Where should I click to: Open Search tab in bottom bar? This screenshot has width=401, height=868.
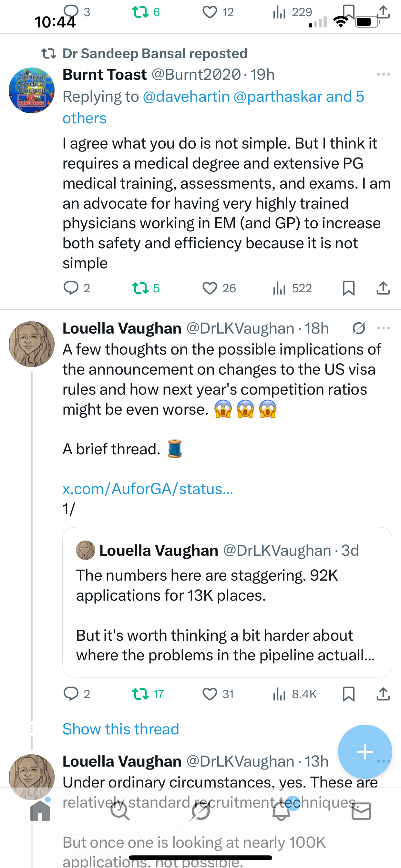click(x=120, y=811)
